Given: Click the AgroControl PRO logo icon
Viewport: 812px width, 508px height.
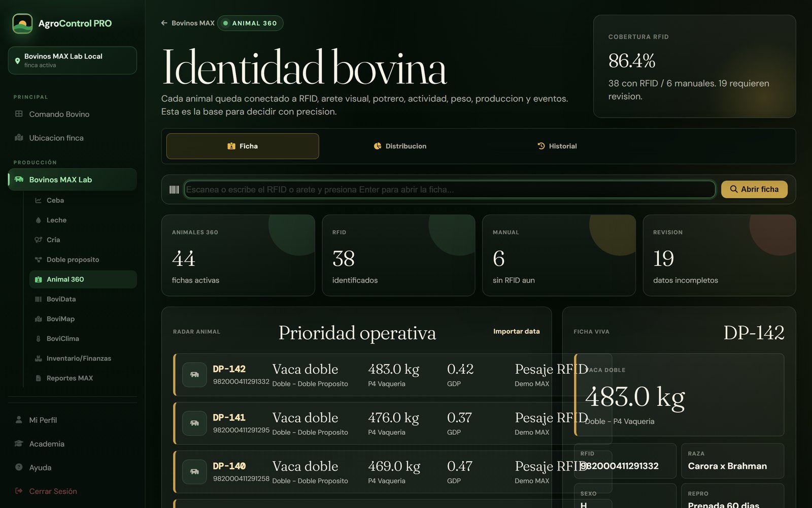Looking at the screenshot, I should point(22,23).
